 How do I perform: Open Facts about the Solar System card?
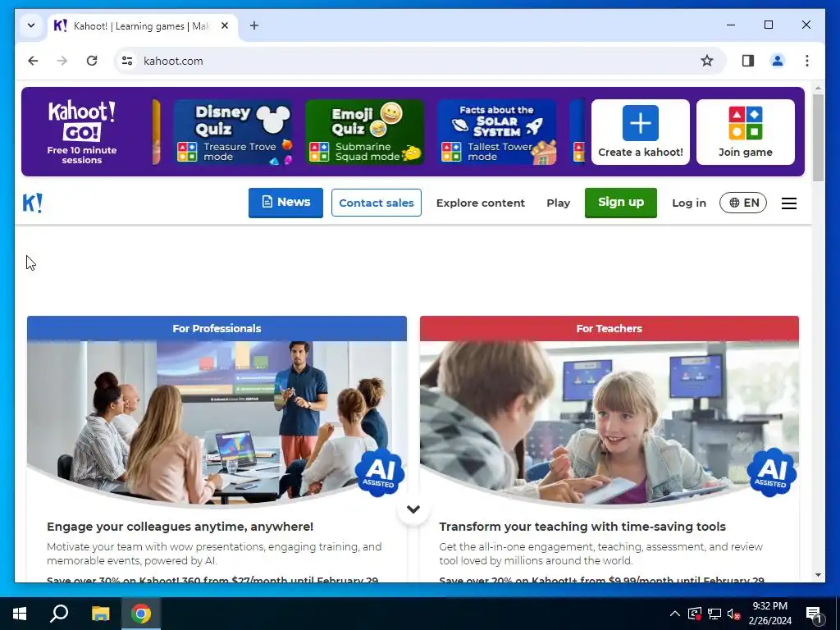[x=496, y=132]
